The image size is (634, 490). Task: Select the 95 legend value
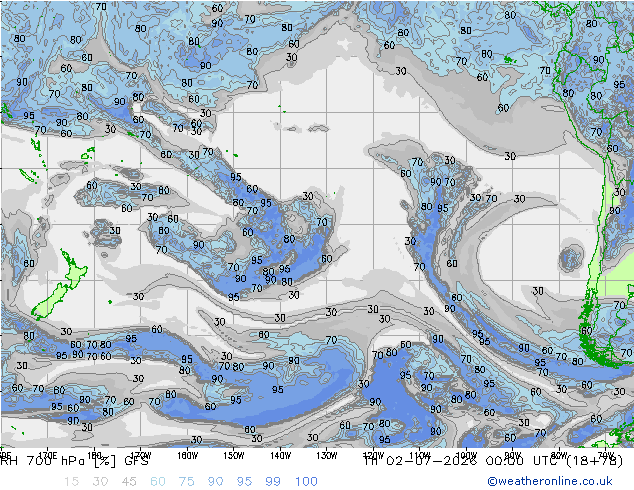click(x=244, y=482)
